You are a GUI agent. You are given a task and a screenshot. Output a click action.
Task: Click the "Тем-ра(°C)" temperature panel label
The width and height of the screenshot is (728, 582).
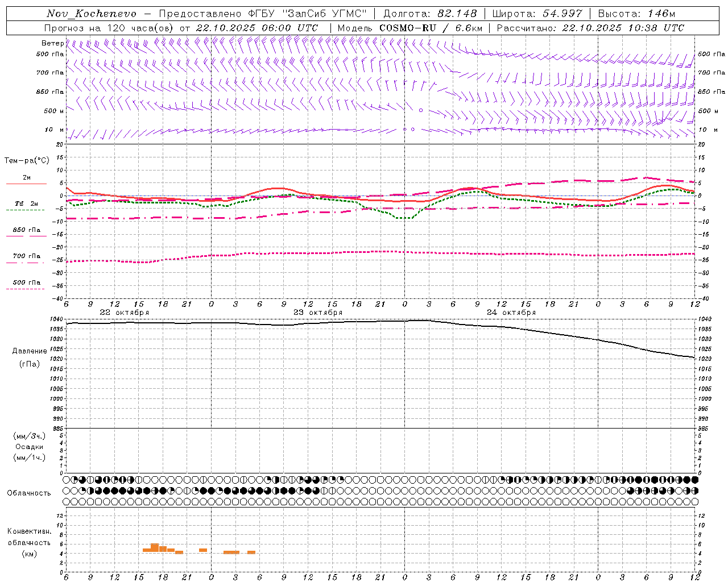27,161
